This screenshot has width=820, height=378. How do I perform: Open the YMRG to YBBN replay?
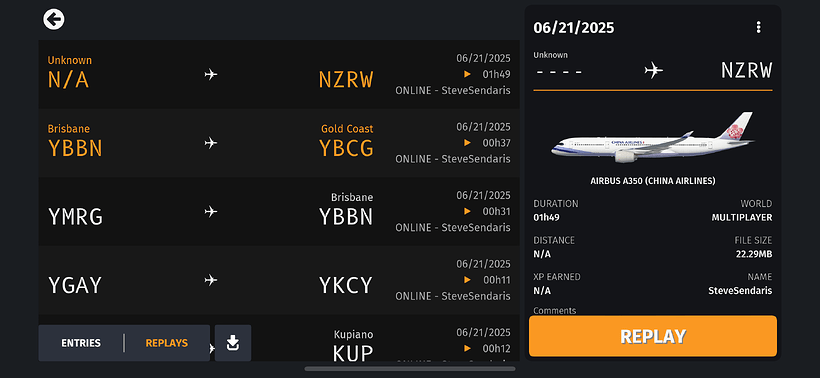pyautogui.click(x=279, y=212)
